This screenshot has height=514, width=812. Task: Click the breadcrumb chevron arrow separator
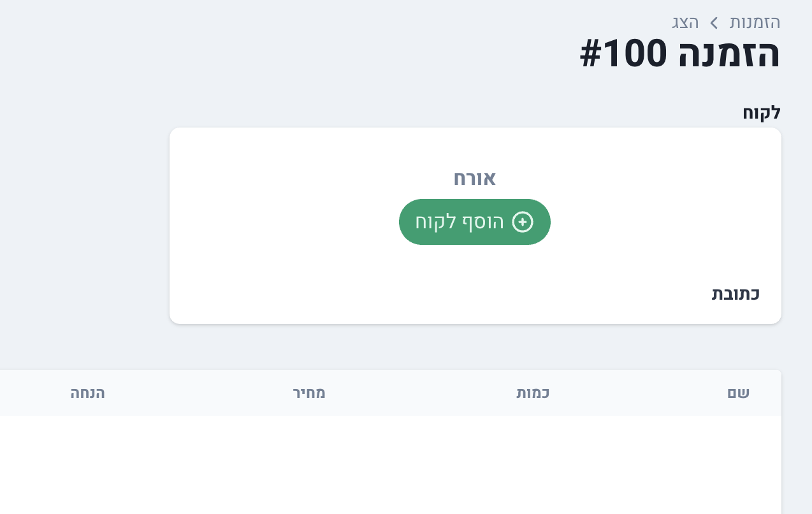tap(714, 23)
